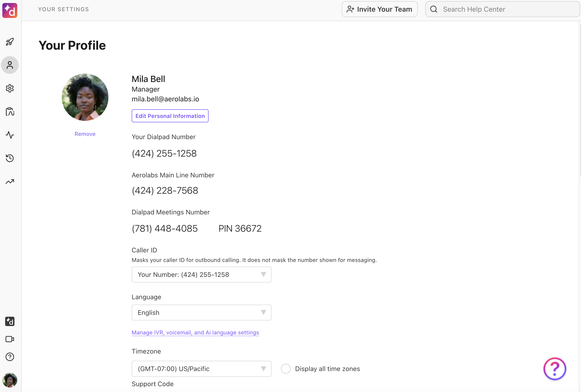The image size is (581, 392).
Task: Click the YOUR SETTINGS header label
Action: (63, 9)
